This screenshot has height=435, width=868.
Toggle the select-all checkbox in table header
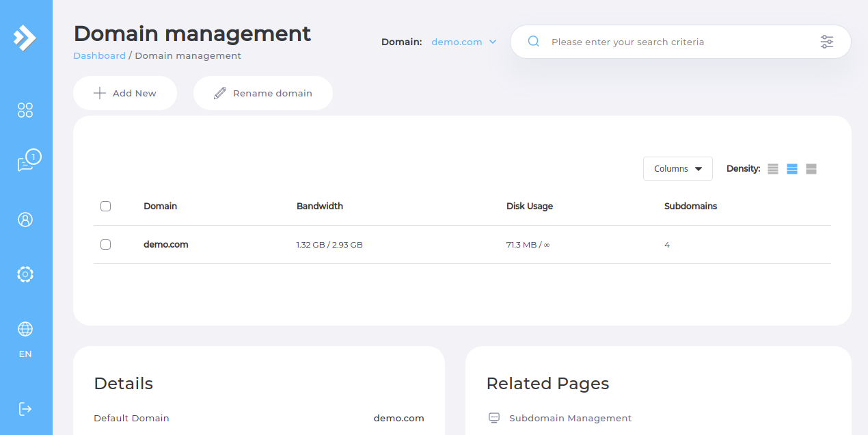coord(105,206)
